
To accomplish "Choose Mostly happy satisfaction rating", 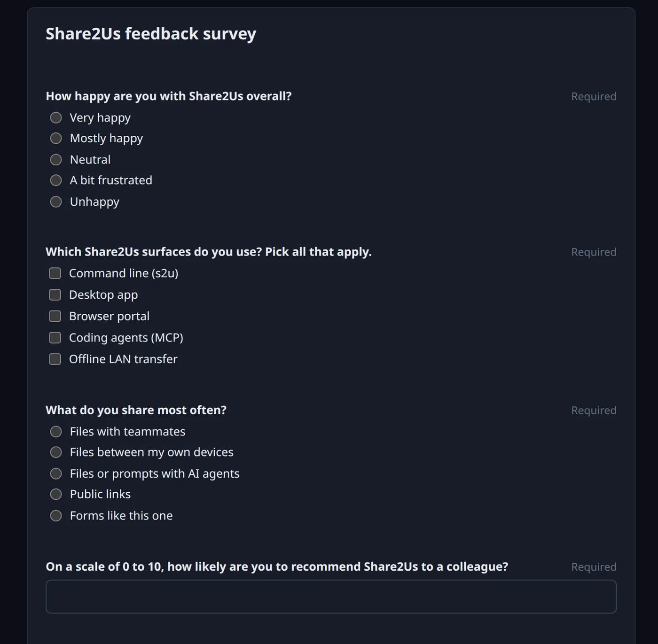I will coord(56,138).
